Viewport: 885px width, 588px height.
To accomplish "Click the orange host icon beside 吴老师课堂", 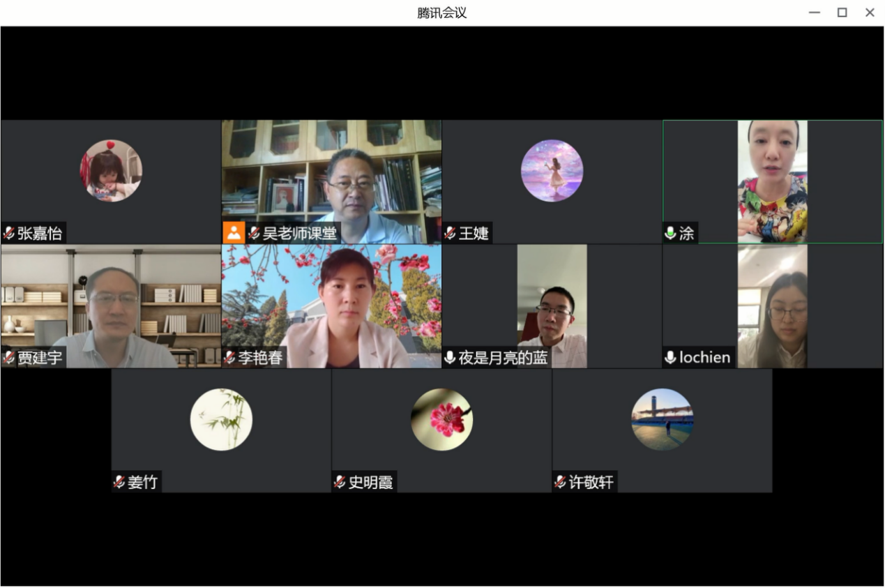I will click(234, 232).
